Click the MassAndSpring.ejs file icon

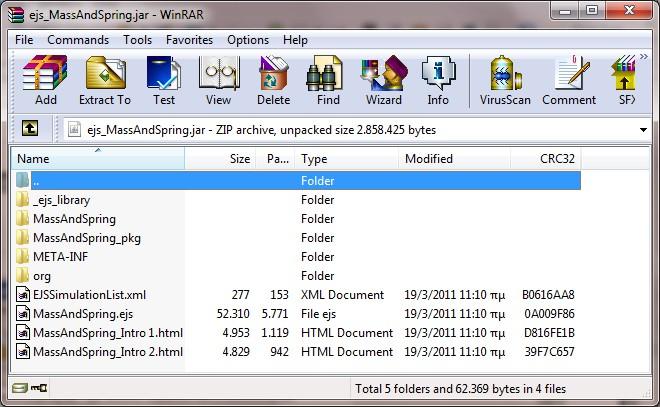pos(23,313)
